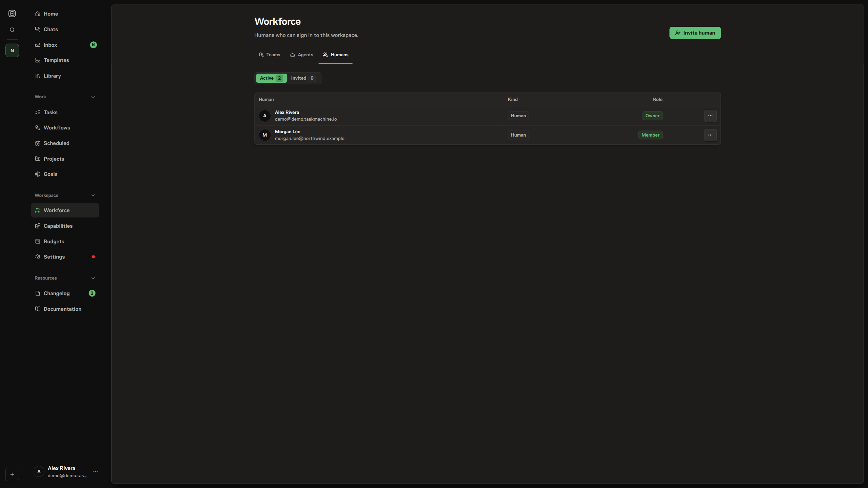Image resolution: width=868 pixels, height=488 pixels.
Task: Open the Changelog page
Action: 65,293
